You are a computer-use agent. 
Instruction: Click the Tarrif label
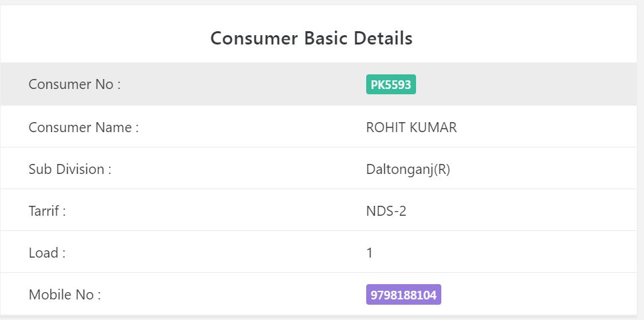(x=47, y=211)
